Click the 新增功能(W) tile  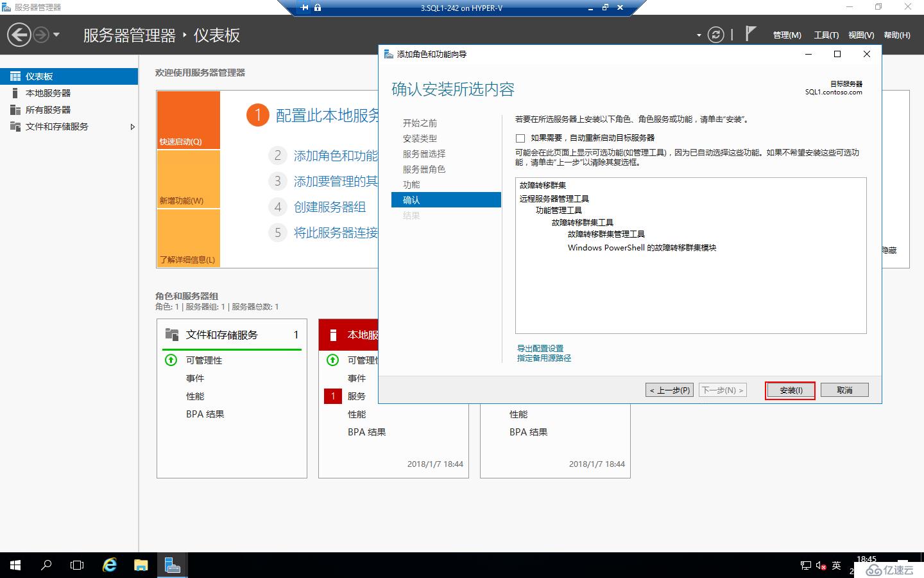click(x=189, y=179)
